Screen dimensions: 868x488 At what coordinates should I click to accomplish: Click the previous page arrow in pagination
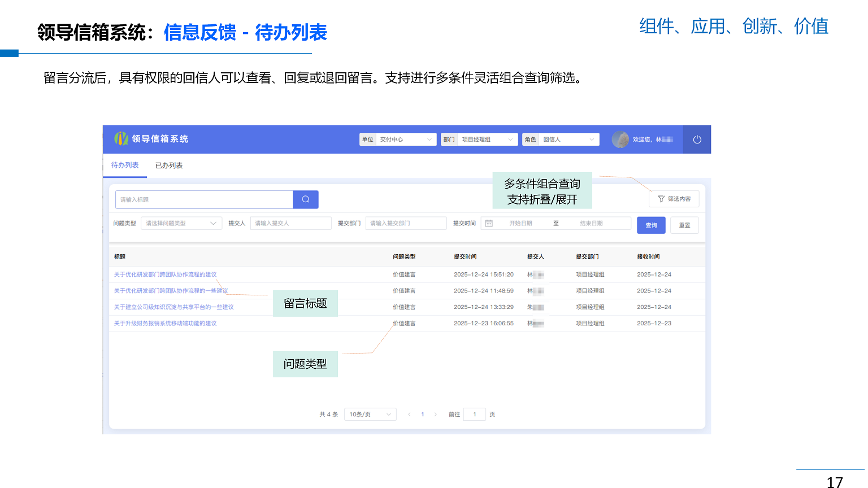(x=409, y=414)
